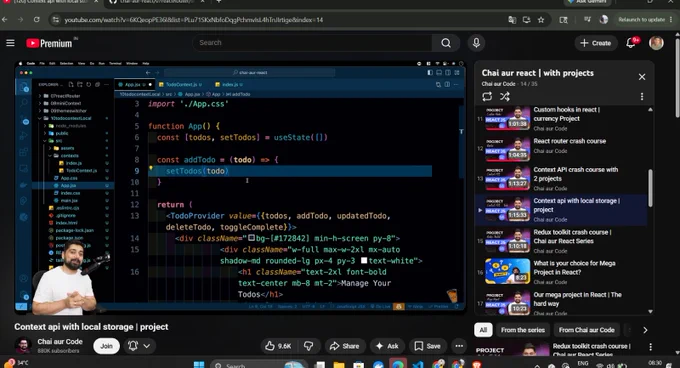Open the Windows Start menu

click(x=199, y=365)
